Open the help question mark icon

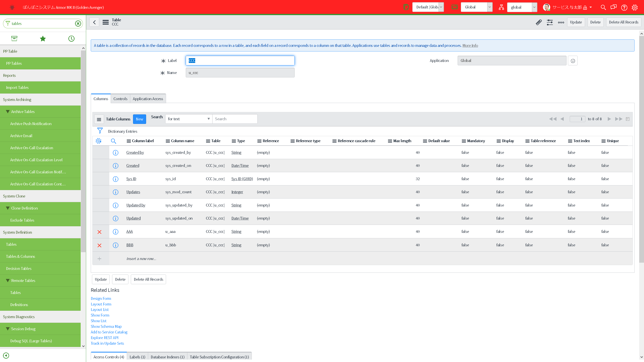pos(624,7)
